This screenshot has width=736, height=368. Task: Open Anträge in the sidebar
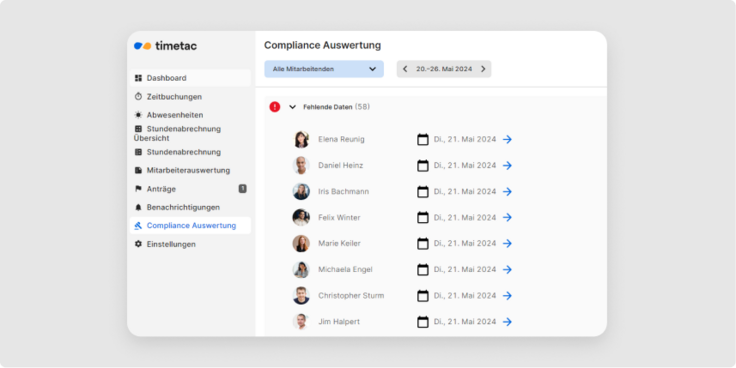[x=190, y=189]
